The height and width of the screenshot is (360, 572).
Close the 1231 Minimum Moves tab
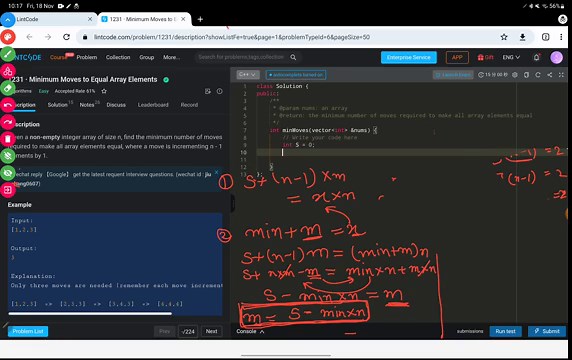(183, 19)
